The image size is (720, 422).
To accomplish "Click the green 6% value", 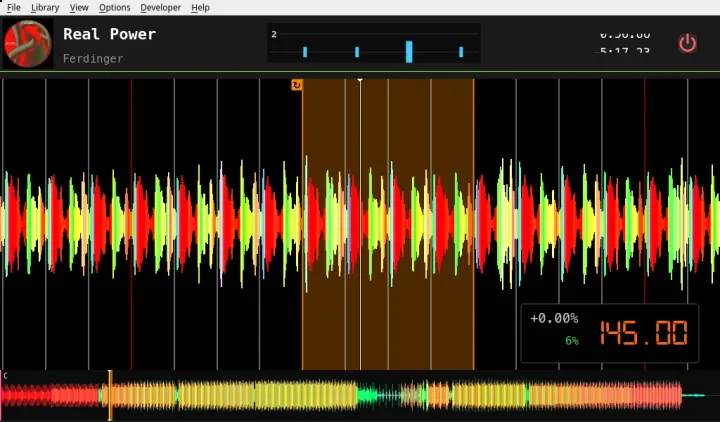I will coord(572,341).
